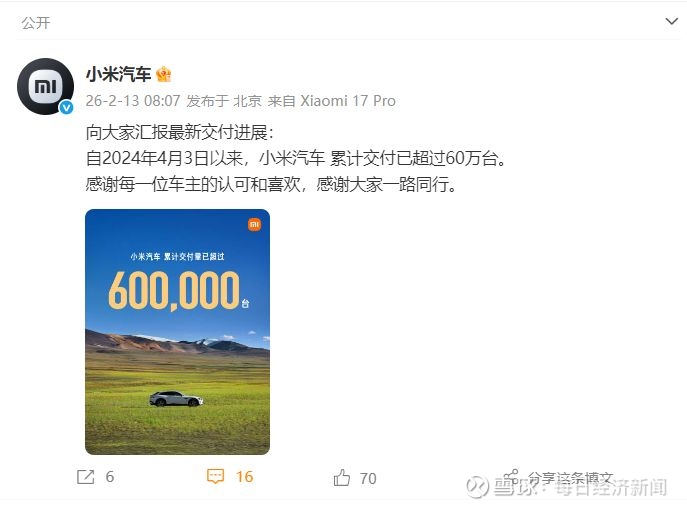Screen dimensions: 687x508
Task: Open comments via the orange bubble icon
Action: 215,476
